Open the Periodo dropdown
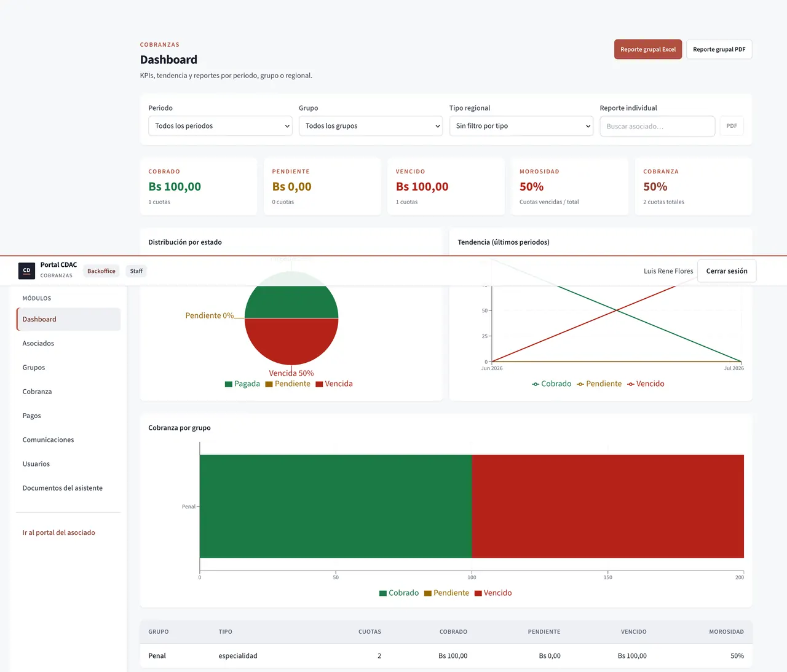The image size is (787, 672). 220,126
